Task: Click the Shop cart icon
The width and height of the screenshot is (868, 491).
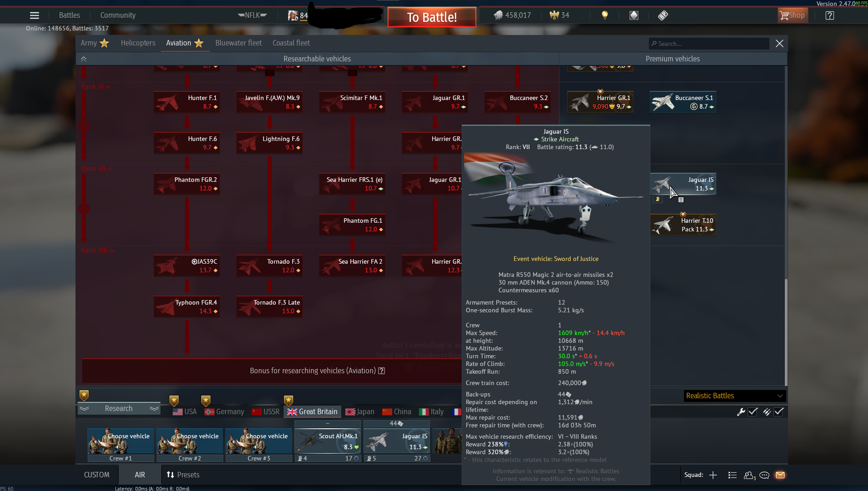Action: pos(792,15)
